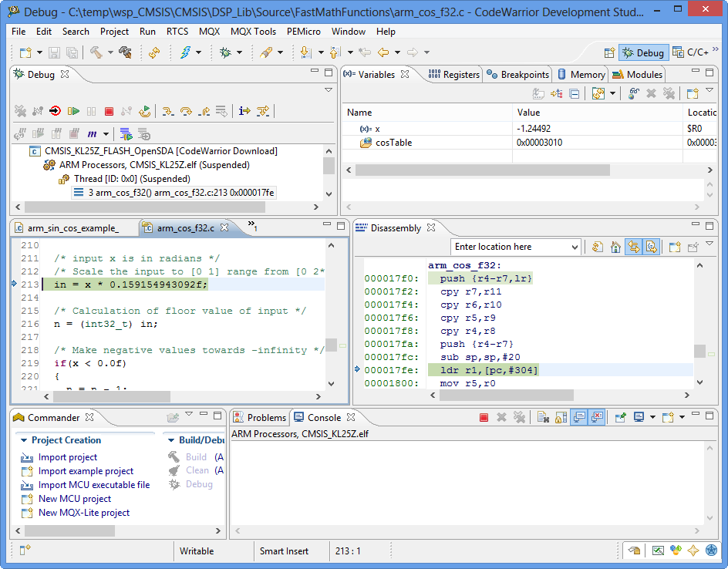Toggle Show Console When Standard Out Changes
The height and width of the screenshot is (569, 728).
[x=579, y=417]
